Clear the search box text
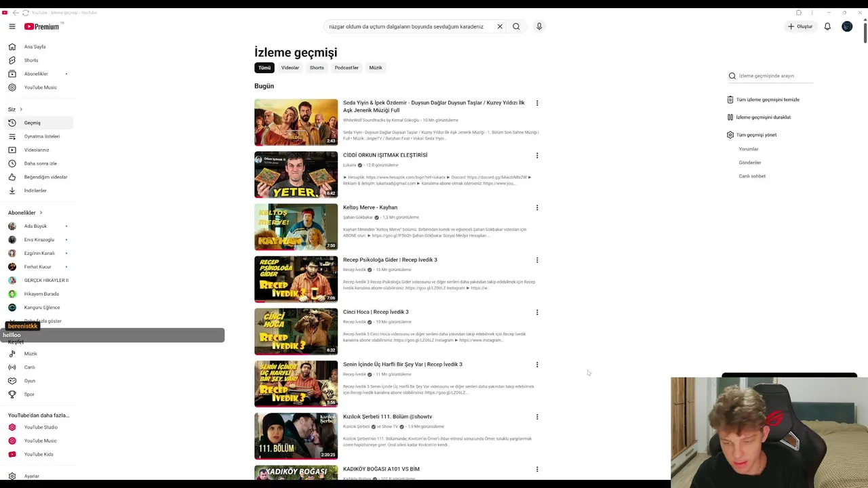868x488 pixels. point(500,26)
